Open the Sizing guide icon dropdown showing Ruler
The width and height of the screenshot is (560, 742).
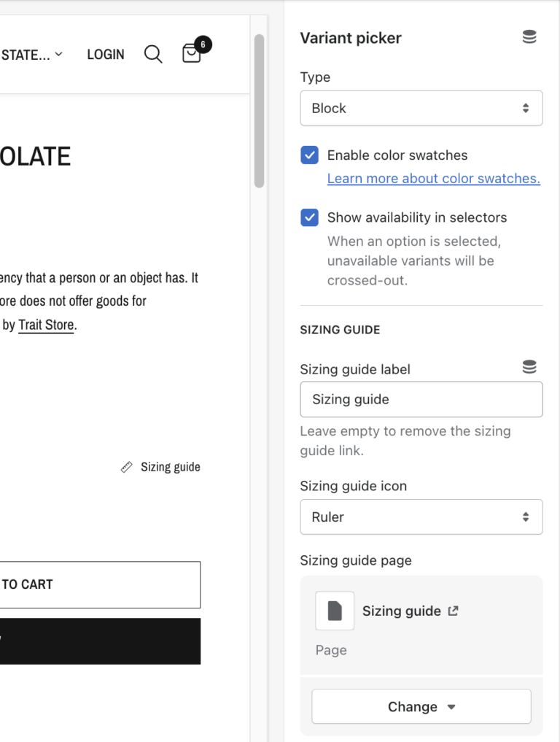coord(421,517)
